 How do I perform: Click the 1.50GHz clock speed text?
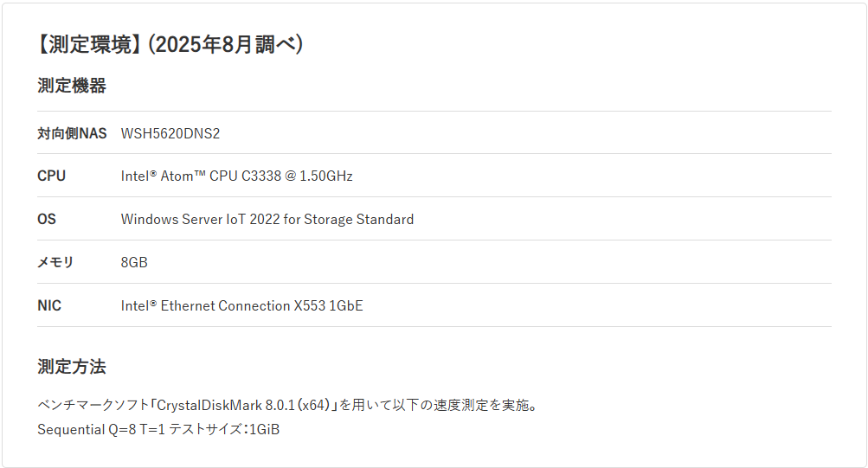pos(325,176)
